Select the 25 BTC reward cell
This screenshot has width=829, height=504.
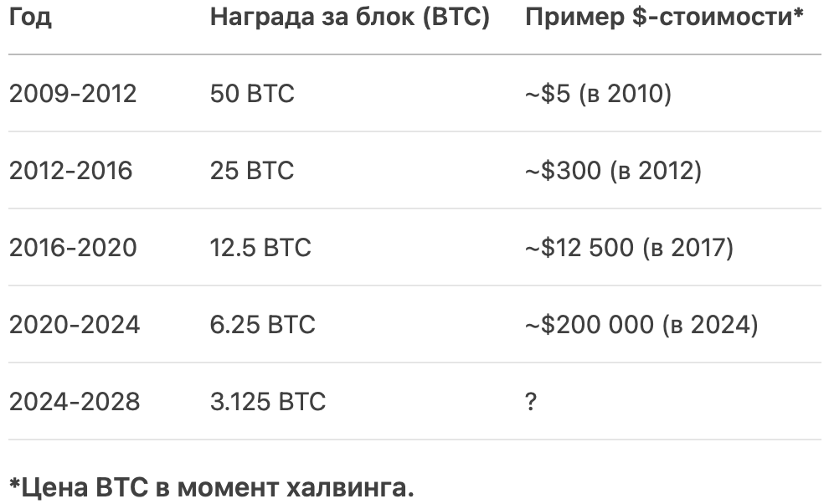[252, 171]
